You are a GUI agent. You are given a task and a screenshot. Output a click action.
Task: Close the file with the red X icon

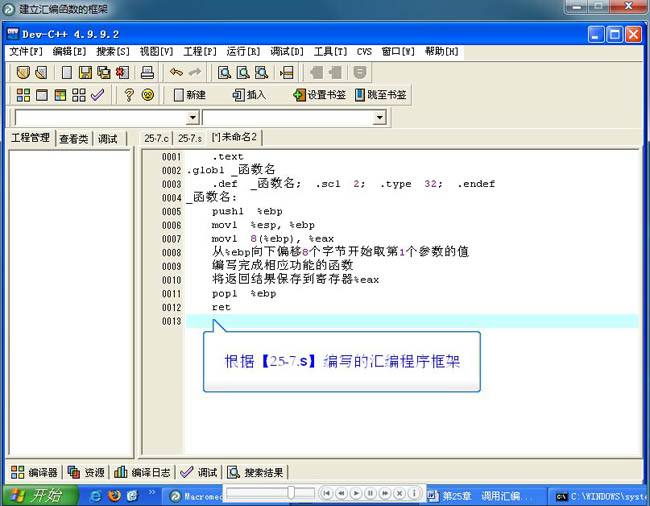click(x=122, y=73)
